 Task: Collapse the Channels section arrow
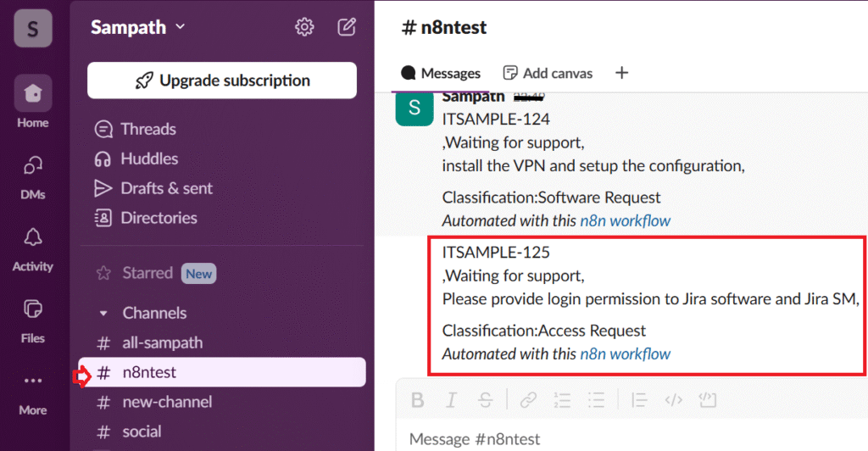tap(103, 314)
